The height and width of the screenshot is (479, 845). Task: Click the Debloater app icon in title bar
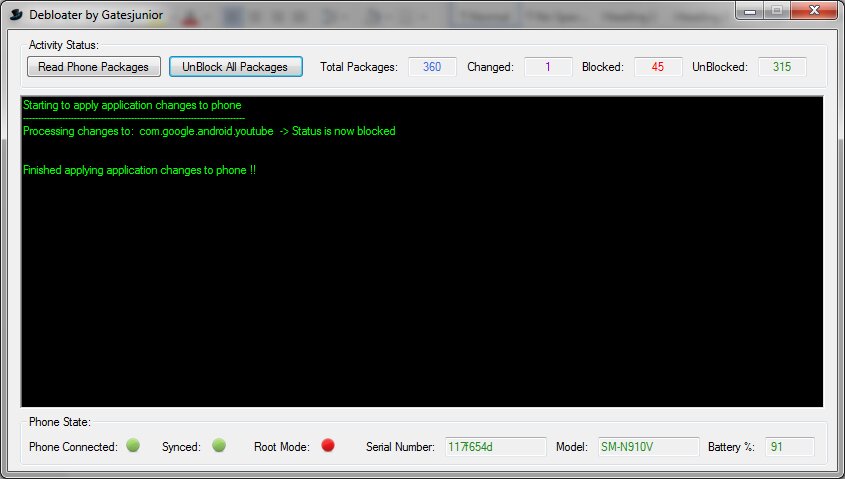[x=16, y=15]
